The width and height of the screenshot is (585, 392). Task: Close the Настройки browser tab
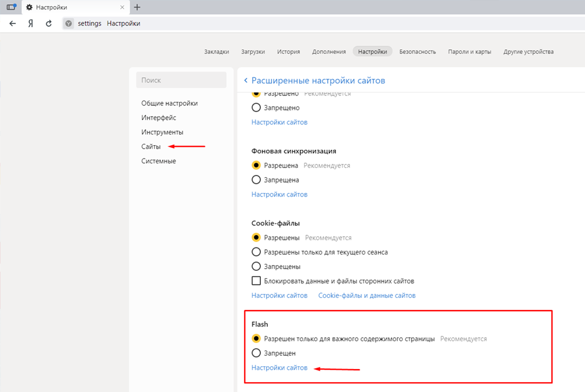[122, 8]
